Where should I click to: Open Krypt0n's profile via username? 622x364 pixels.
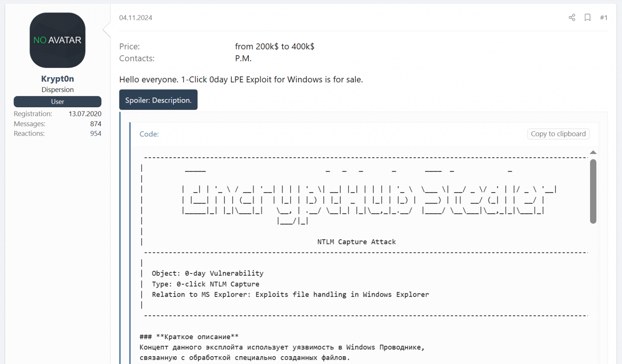(x=57, y=78)
